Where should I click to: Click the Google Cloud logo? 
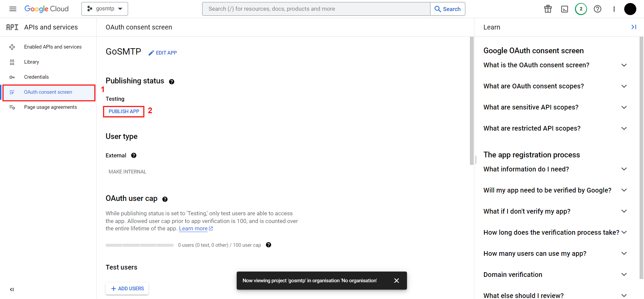[47, 9]
